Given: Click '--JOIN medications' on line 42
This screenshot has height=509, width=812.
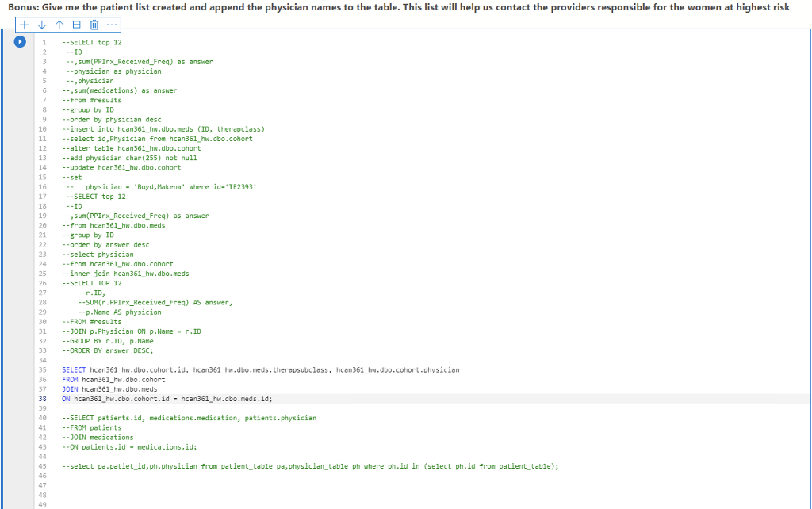Looking at the screenshot, I should point(98,438).
